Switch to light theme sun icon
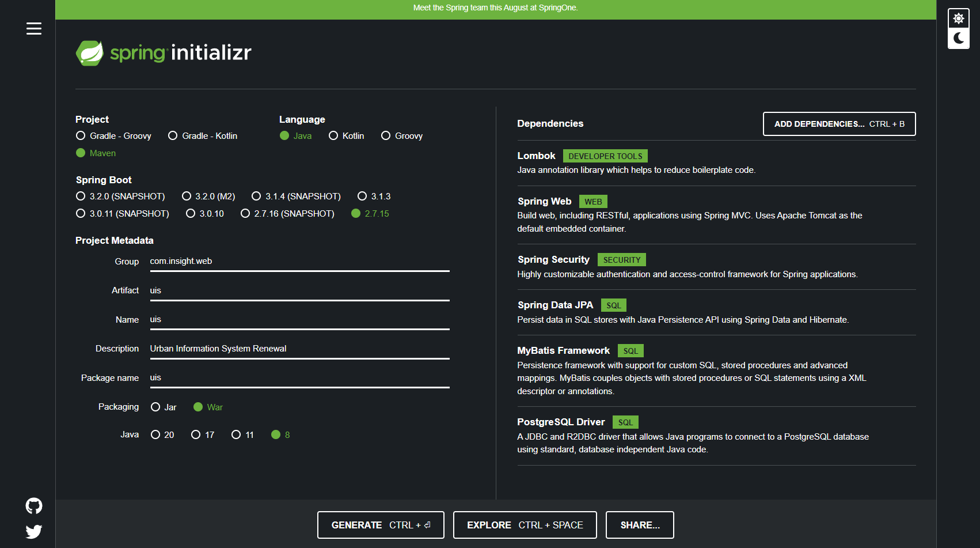The height and width of the screenshot is (548, 980). [x=959, y=18]
